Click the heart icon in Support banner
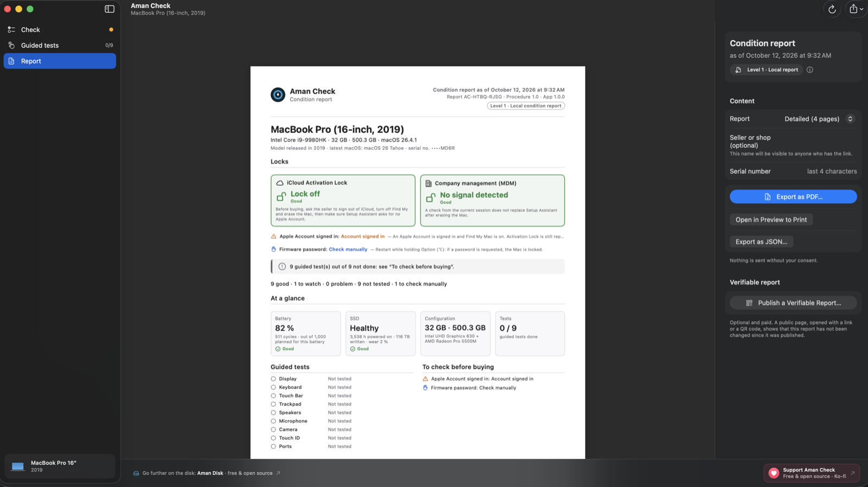The width and height of the screenshot is (868, 487). 774,473
